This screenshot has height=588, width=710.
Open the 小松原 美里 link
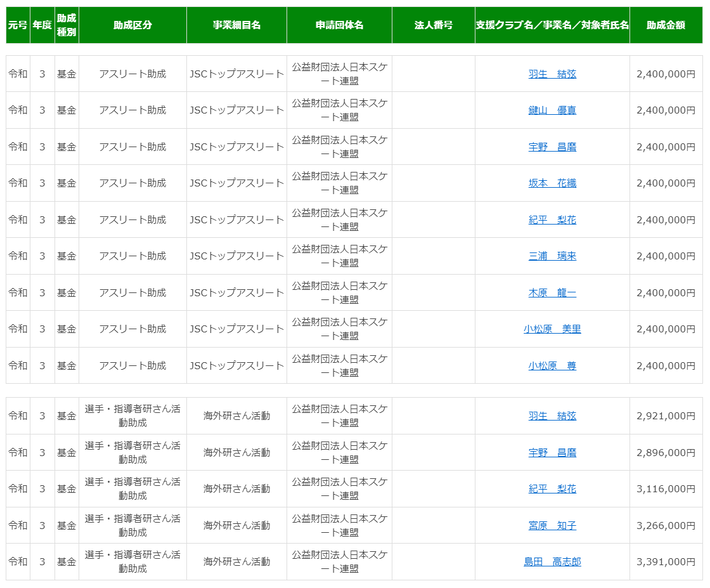pyautogui.click(x=552, y=329)
